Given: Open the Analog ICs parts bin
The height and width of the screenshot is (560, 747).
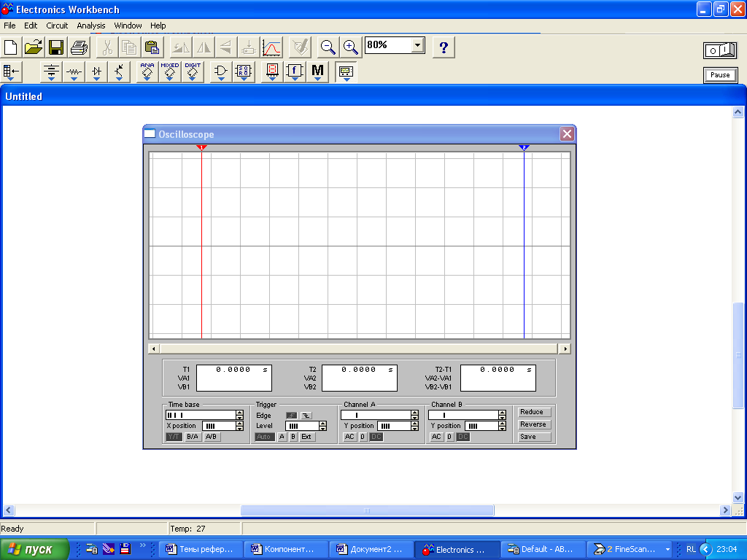Looking at the screenshot, I should tap(147, 72).
